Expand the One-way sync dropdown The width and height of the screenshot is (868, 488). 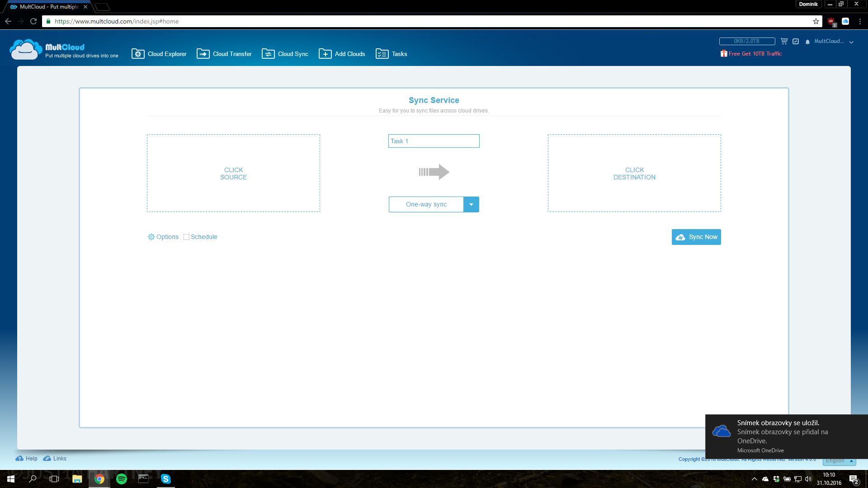click(471, 204)
